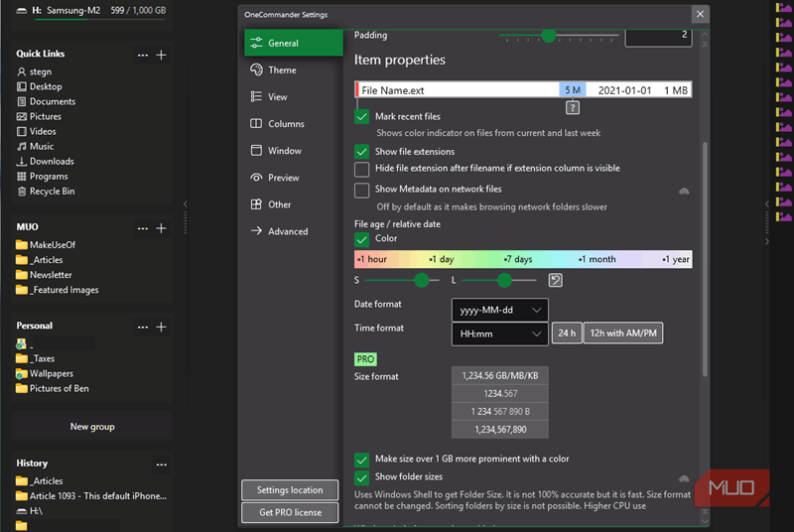Open the Time format HH:mm dropdown
This screenshot has height=532, width=794.
[500, 333]
